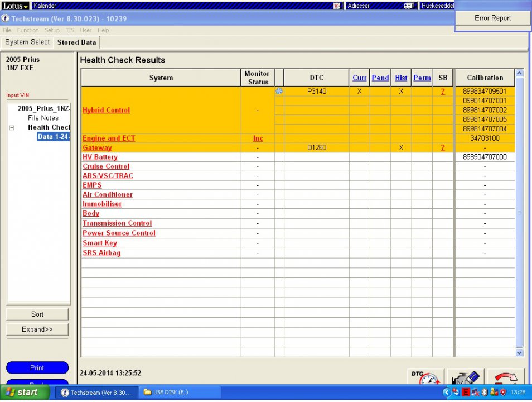Open the EMPS system link
The height and width of the screenshot is (402, 532).
point(92,185)
